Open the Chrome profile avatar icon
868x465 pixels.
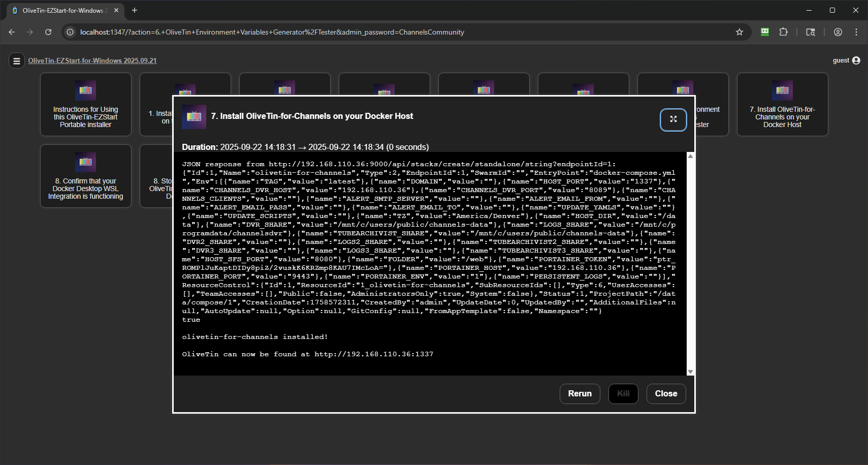coord(837,32)
